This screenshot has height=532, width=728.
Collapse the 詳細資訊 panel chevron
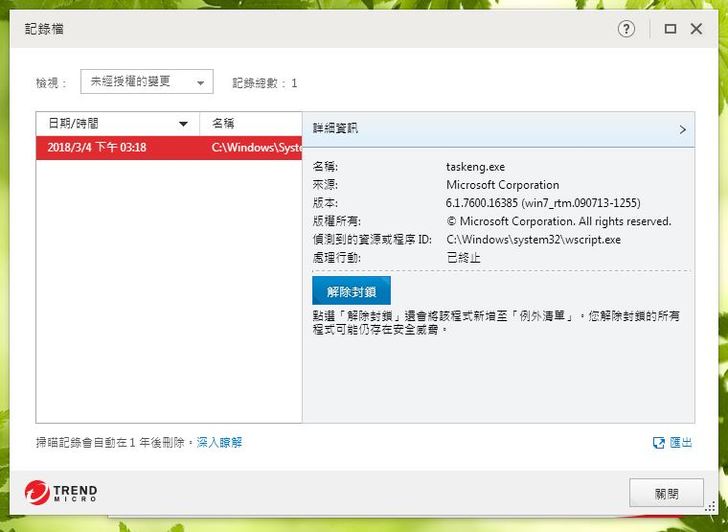click(x=682, y=130)
